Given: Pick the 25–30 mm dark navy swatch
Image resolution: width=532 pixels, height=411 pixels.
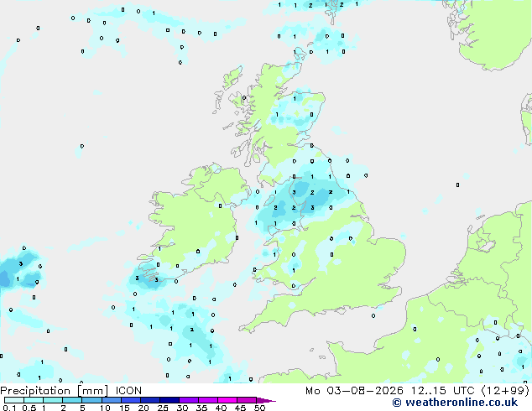Looking at the screenshot, I should (169, 400).
